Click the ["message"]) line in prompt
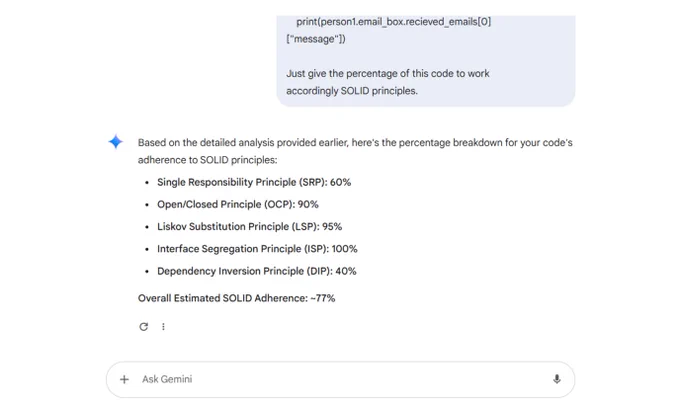The height and width of the screenshot is (406, 680). pyautogui.click(x=316, y=39)
